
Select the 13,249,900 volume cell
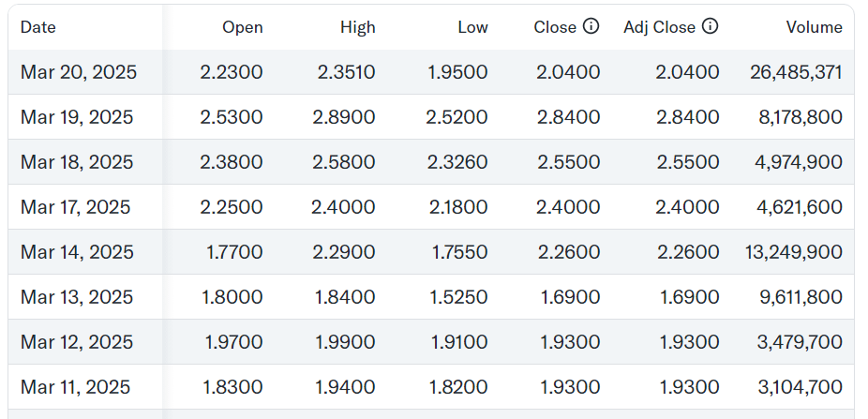(798, 252)
